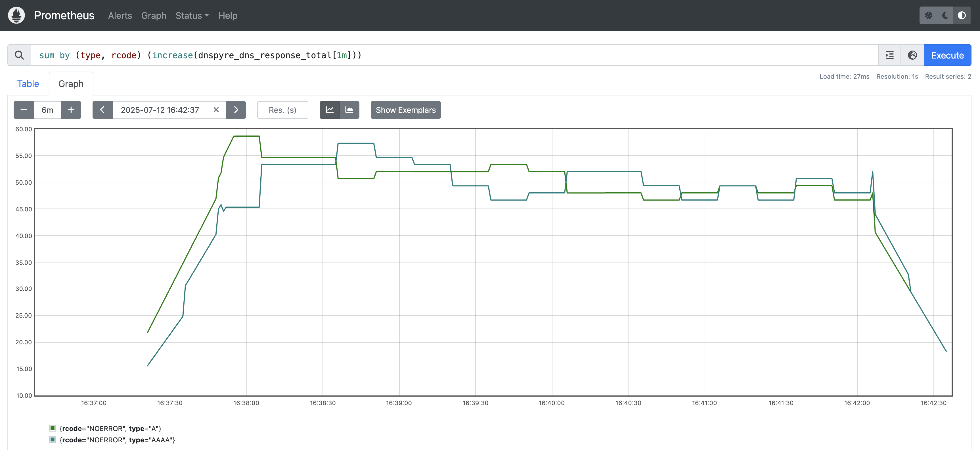
Task: Click the 16:40:00 x-axis label
Action: [552, 403]
